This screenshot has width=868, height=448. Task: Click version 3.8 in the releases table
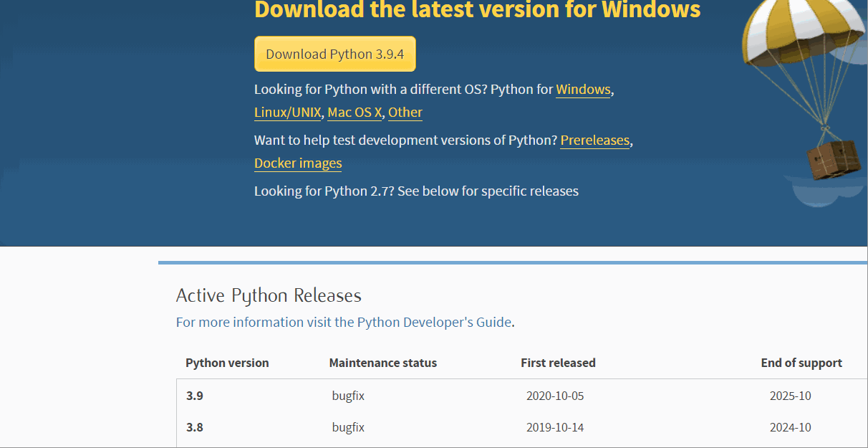[195, 427]
